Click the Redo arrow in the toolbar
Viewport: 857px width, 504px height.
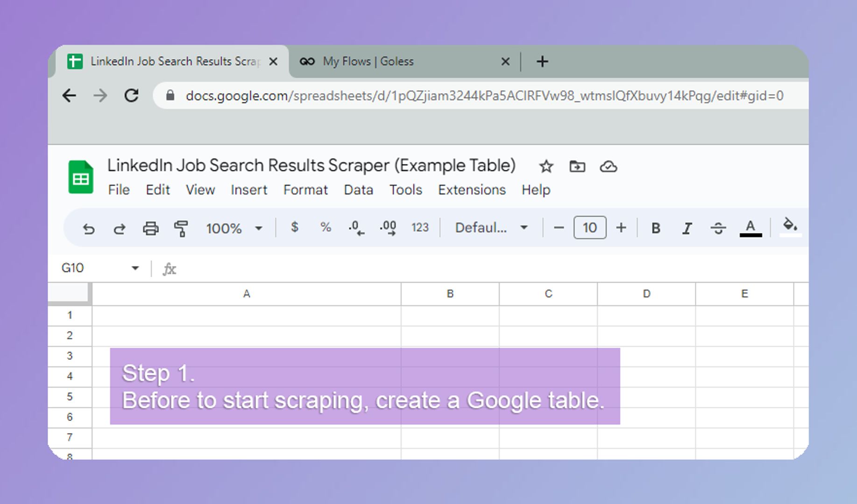tap(120, 228)
